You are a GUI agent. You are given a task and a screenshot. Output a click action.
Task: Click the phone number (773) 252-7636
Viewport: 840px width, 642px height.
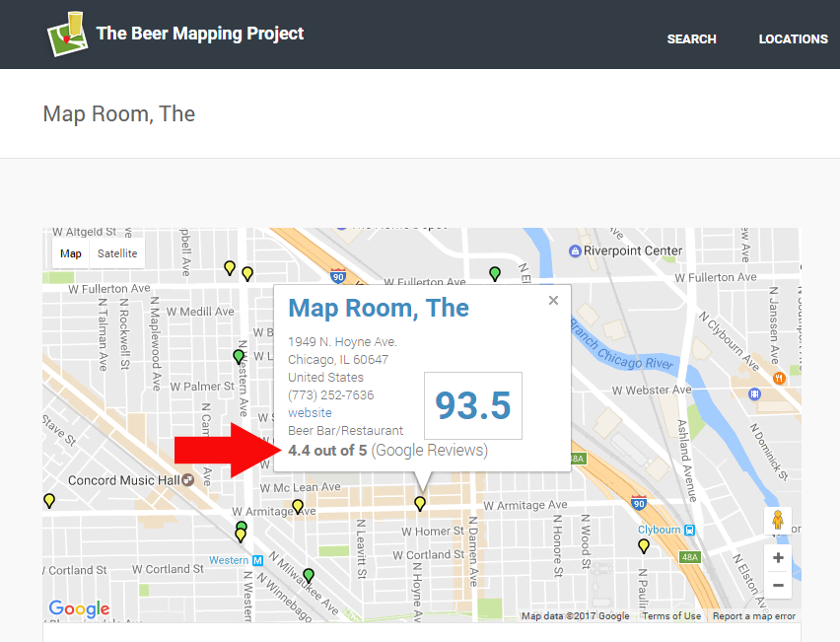pyautogui.click(x=331, y=394)
